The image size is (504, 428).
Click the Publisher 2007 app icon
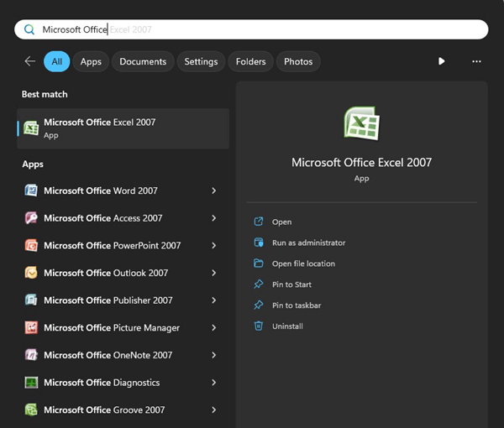pos(31,300)
